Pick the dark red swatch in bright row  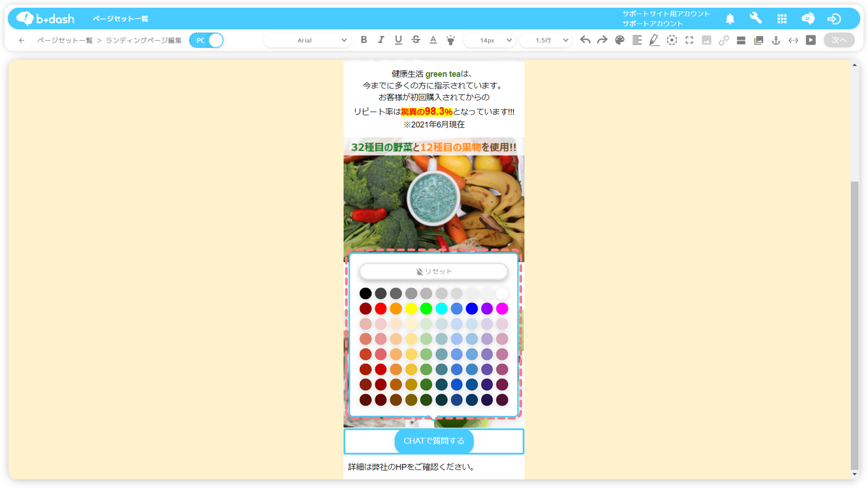click(x=365, y=309)
